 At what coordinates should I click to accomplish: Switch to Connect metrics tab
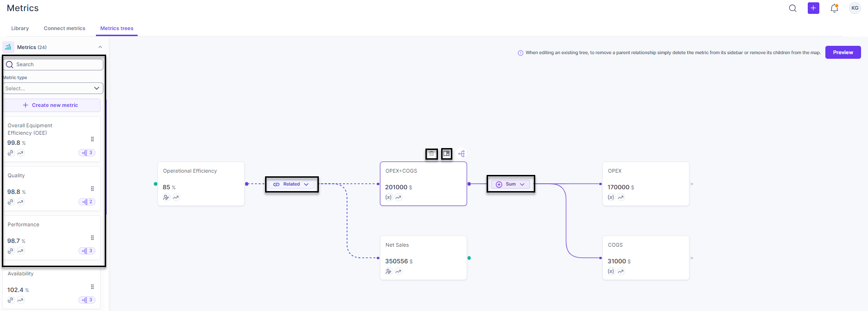click(x=64, y=28)
